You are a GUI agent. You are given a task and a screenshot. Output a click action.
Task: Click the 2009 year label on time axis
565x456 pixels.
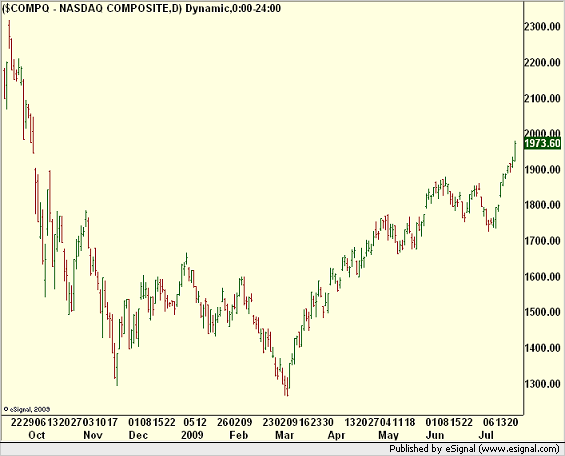(x=192, y=435)
